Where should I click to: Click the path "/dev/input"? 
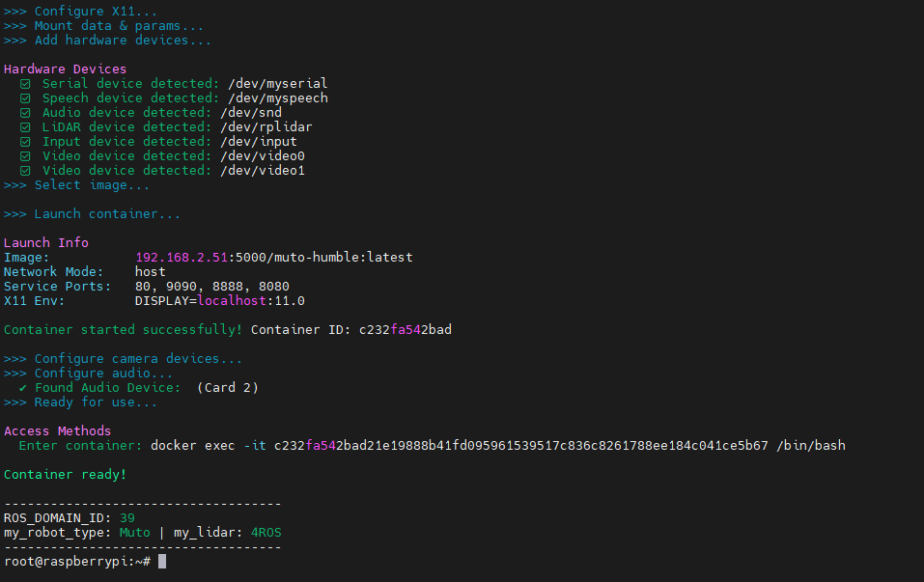259,141
